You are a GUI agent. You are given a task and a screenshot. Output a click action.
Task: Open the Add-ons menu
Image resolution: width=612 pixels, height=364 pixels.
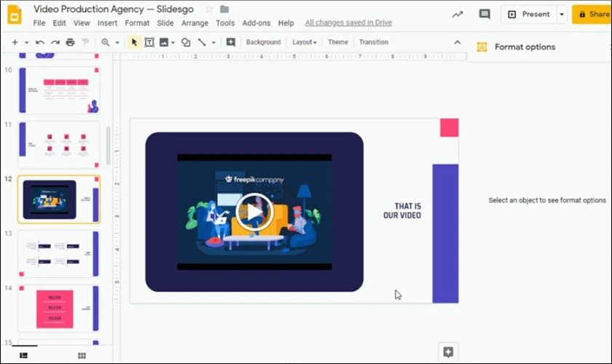(x=256, y=23)
